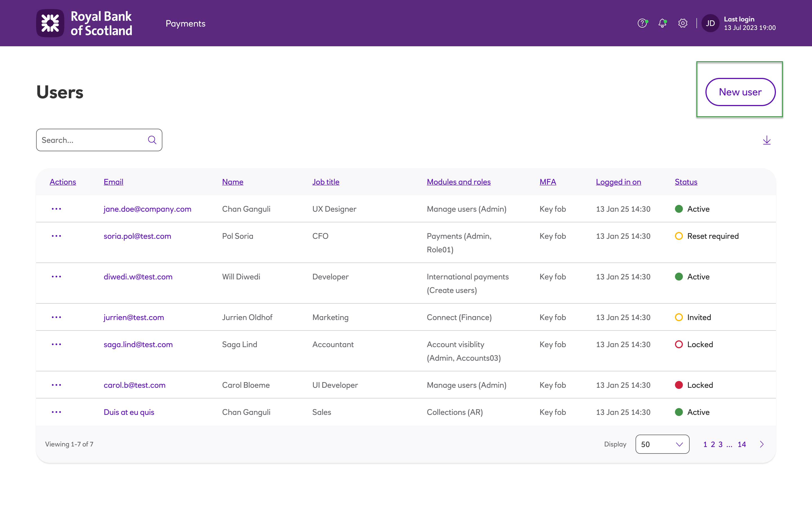The height and width of the screenshot is (517, 812).
Task: Open three-dot actions for Saga Lind row
Action: pyautogui.click(x=56, y=344)
